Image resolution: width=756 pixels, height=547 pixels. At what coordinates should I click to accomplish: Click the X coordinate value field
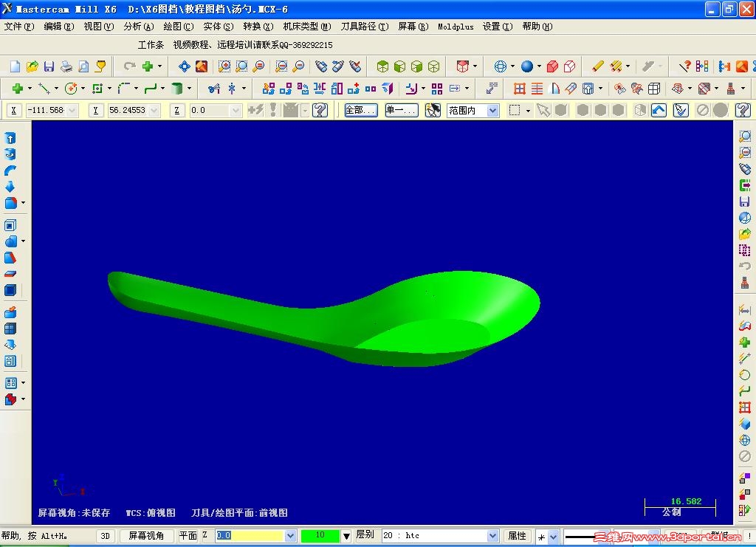[x=47, y=111]
